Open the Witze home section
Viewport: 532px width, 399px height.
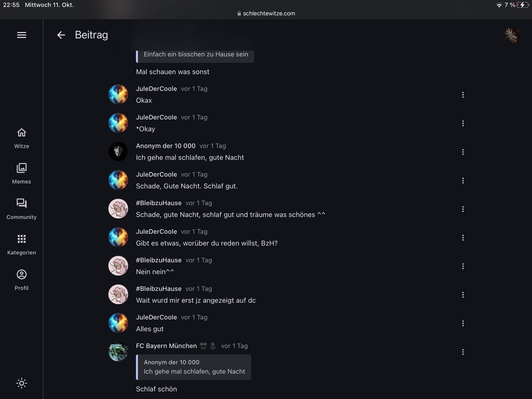(22, 138)
